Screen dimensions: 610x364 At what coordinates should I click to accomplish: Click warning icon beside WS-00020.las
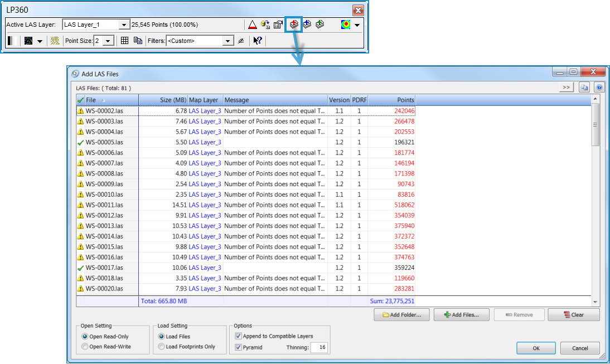click(x=80, y=289)
